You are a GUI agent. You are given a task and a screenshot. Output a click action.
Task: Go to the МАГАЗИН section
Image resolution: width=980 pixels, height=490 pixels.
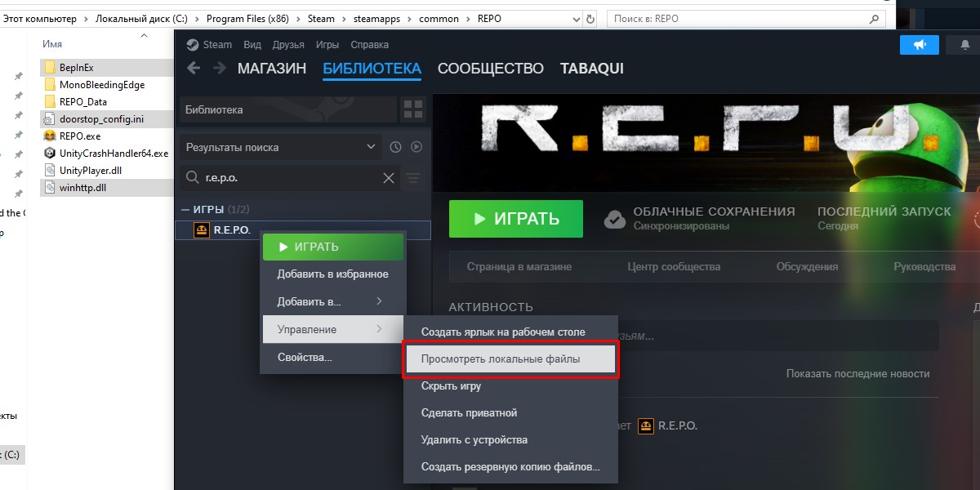pos(272,69)
